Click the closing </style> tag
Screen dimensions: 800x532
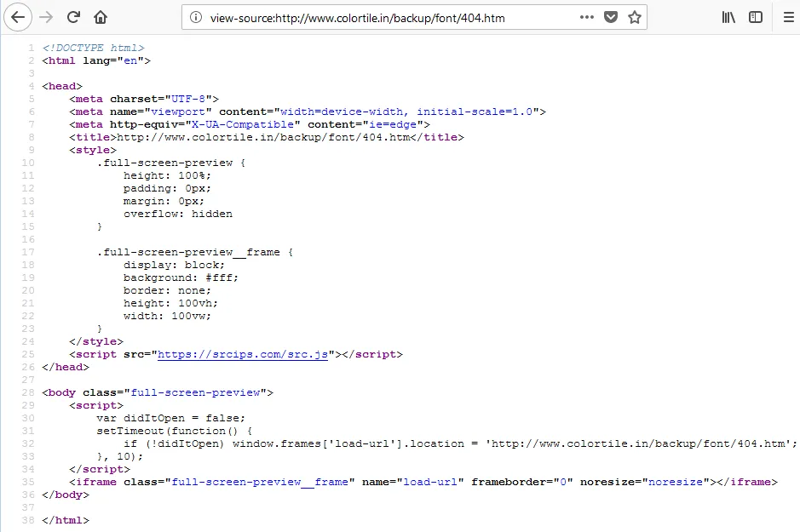click(x=96, y=341)
